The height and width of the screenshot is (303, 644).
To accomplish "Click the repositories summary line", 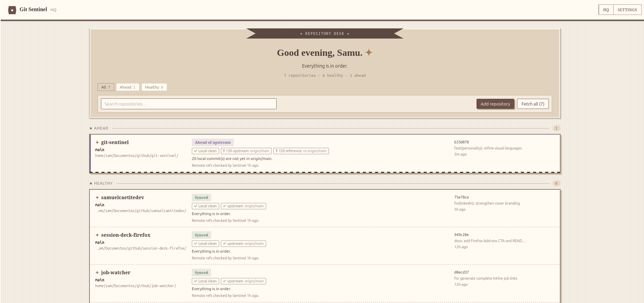I will tap(325, 75).
